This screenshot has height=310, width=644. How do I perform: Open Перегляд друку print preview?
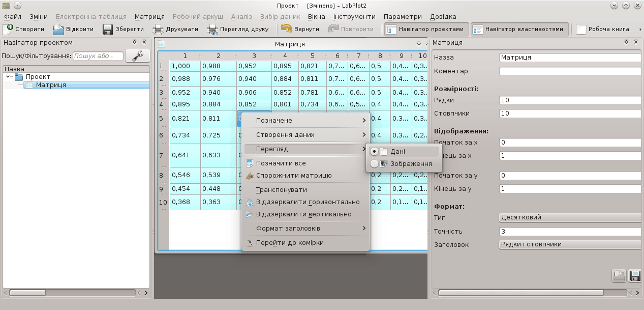[x=212, y=30]
